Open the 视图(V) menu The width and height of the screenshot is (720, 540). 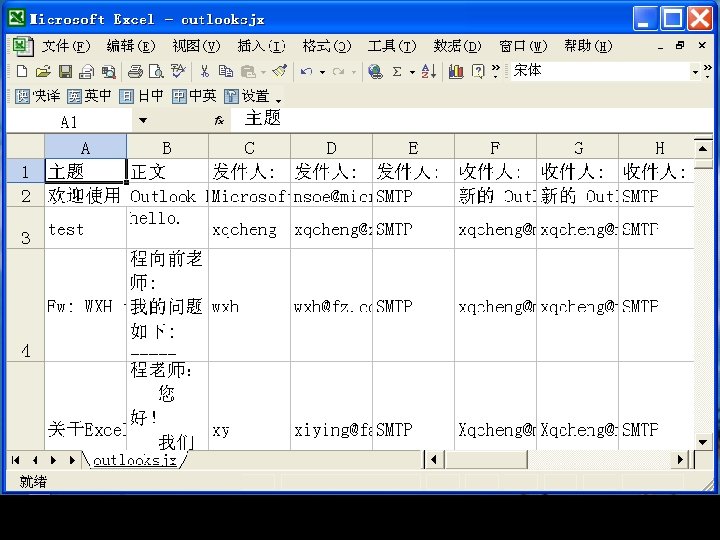(197, 46)
